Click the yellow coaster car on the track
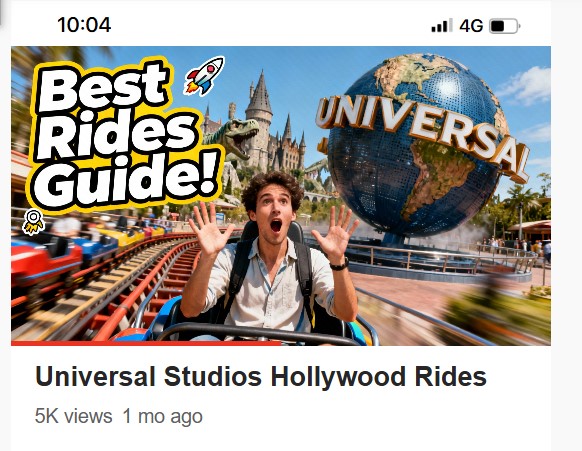582x451 pixels. (124, 236)
